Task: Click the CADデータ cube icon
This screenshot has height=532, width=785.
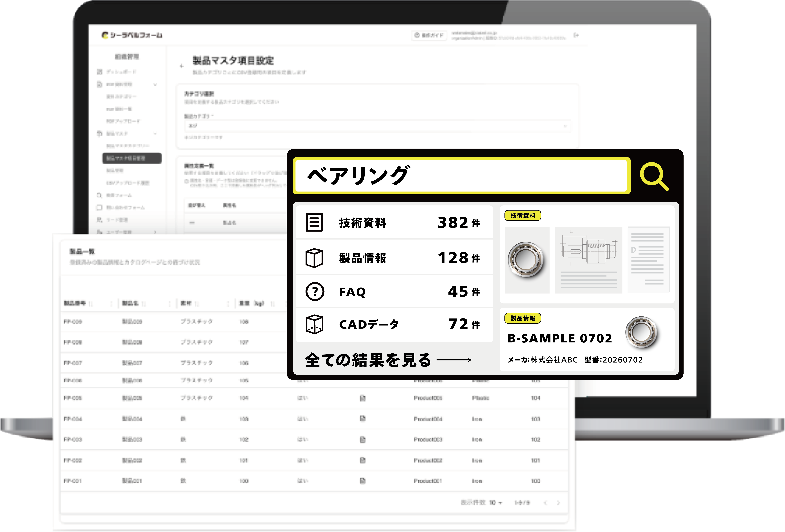Action: (x=314, y=324)
